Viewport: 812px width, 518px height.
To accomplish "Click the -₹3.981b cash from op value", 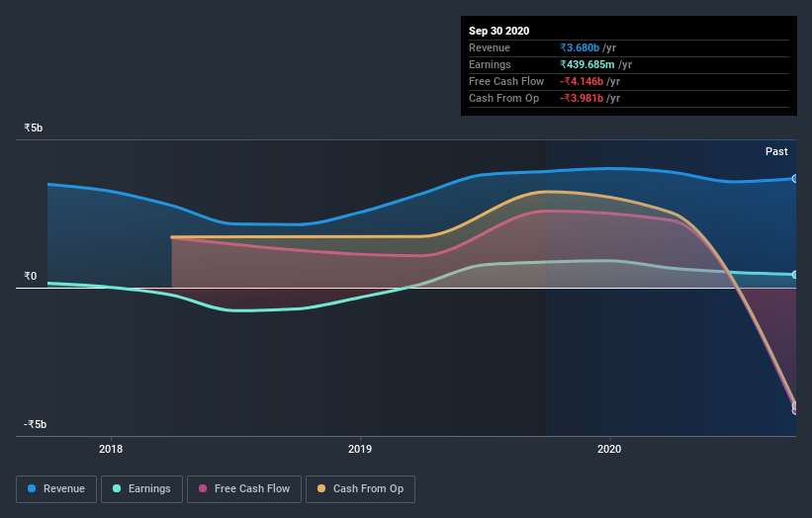I will (x=582, y=98).
